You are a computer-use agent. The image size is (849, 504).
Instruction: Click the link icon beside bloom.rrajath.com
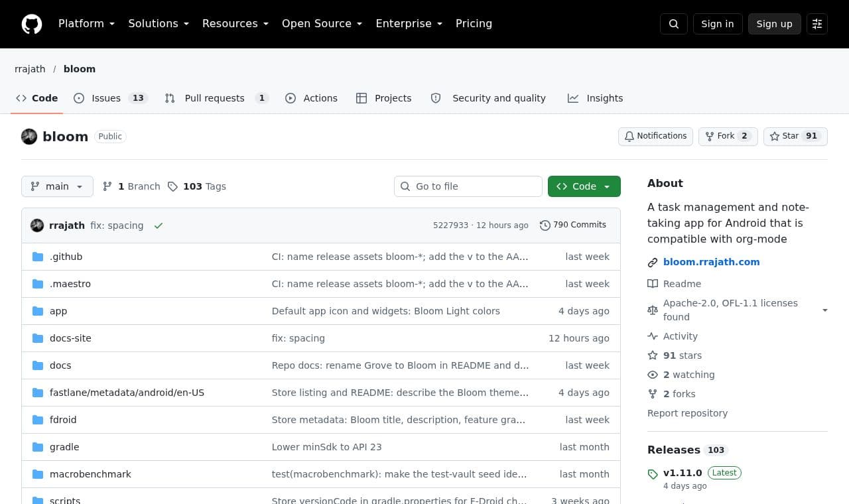click(653, 263)
